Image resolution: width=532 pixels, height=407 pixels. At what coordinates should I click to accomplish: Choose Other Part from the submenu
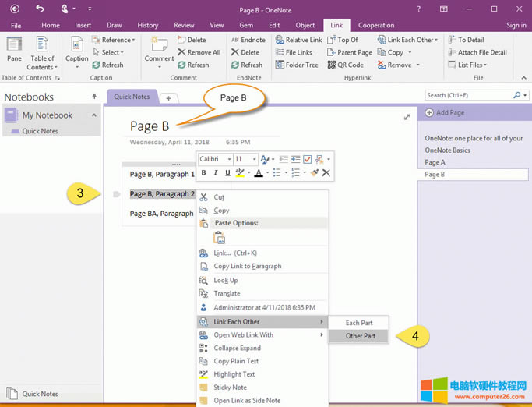click(360, 336)
